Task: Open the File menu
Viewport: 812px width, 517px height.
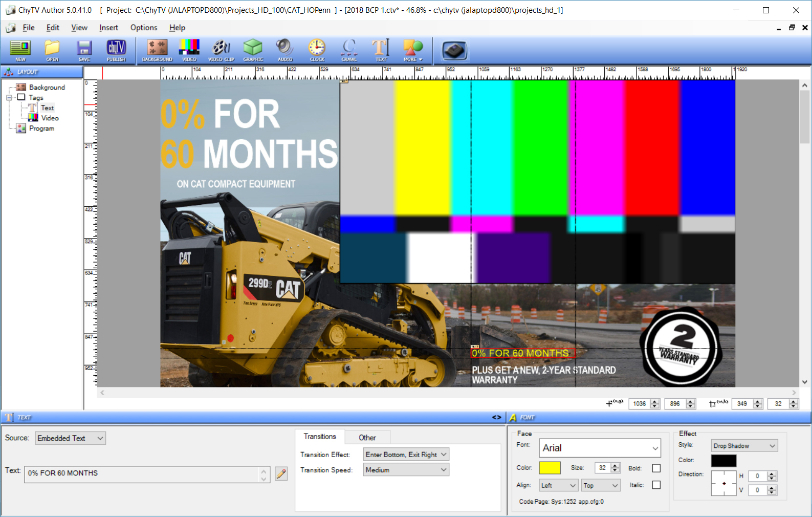Action: click(29, 28)
